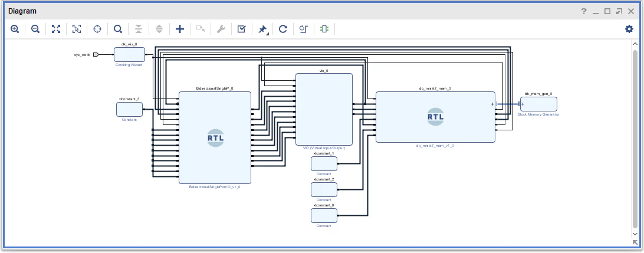This screenshot has height=253, width=644.
Task: Click the BidirectionalSinglePortIO_v1_0 label
Action: click(x=215, y=187)
